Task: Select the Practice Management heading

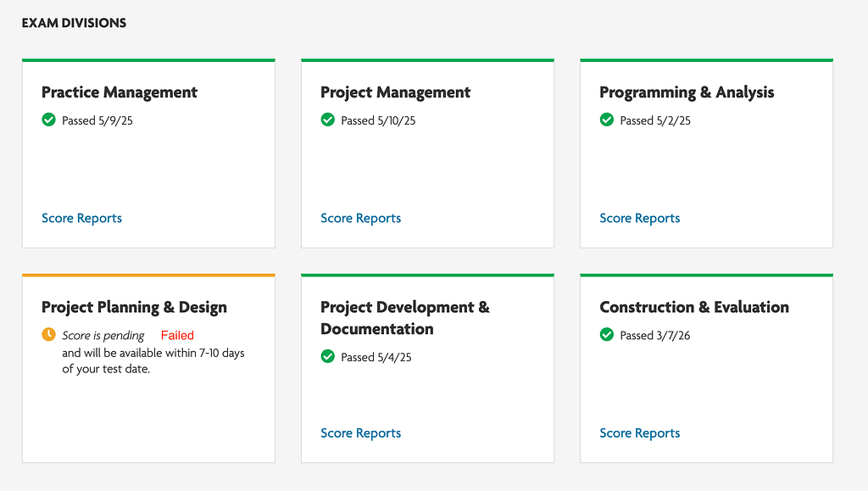Action: tap(120, 92)
